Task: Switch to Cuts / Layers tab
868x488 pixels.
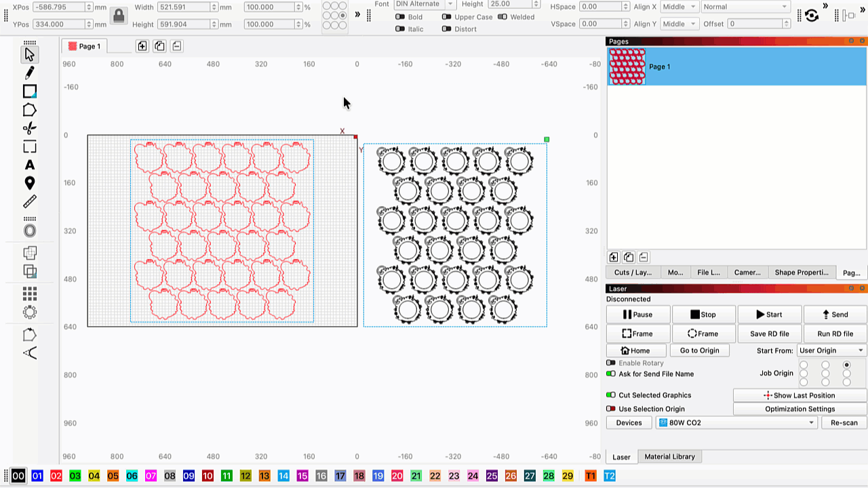Action: click(633, 272)
